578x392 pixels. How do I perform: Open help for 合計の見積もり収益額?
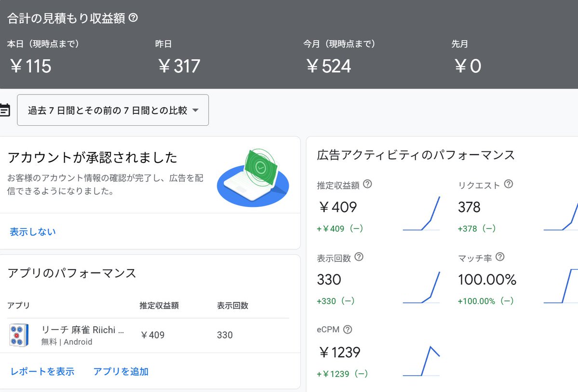tap(134, 17)
